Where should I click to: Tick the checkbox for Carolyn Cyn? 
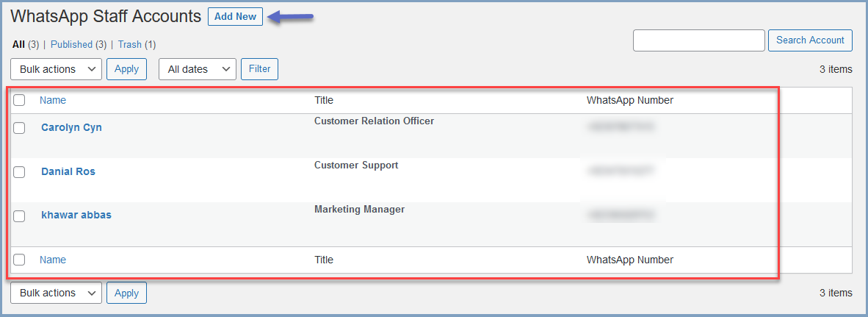tap(19, 128)
